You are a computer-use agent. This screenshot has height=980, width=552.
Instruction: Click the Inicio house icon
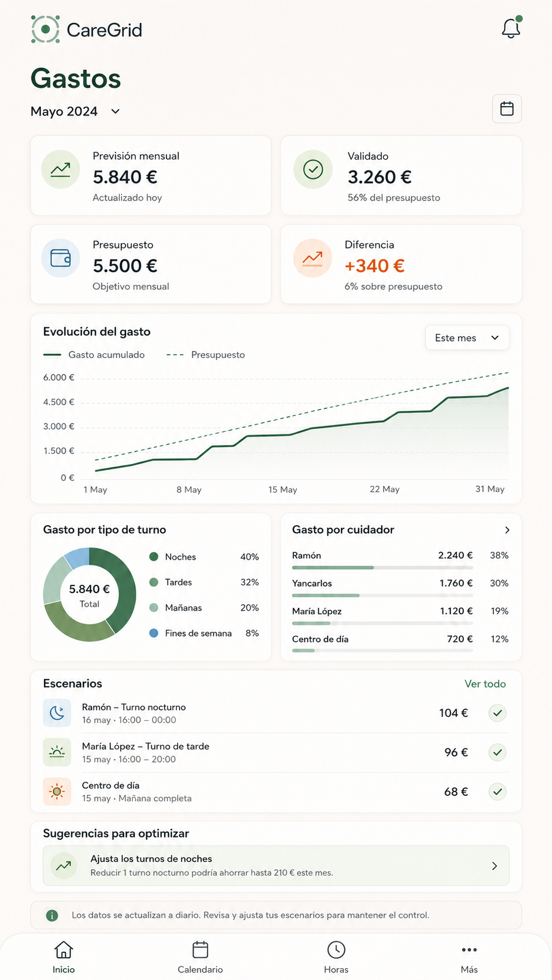[x=63, y=950]
